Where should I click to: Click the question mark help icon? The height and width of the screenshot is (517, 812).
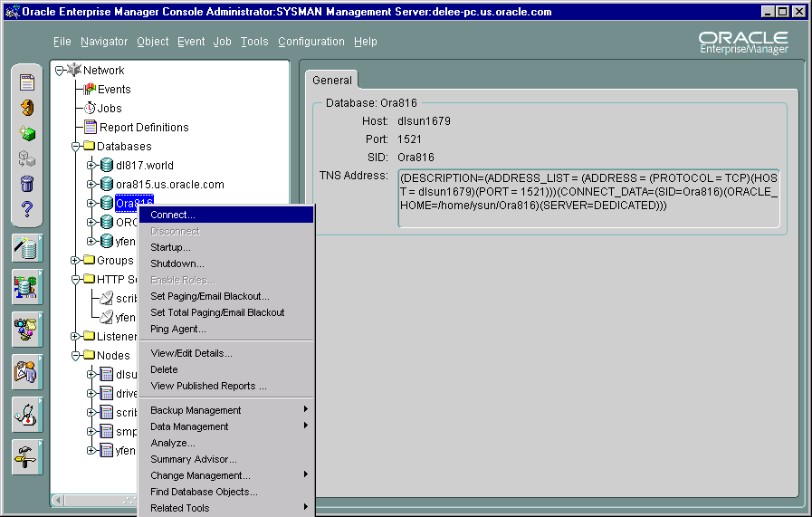pos(27,210)
